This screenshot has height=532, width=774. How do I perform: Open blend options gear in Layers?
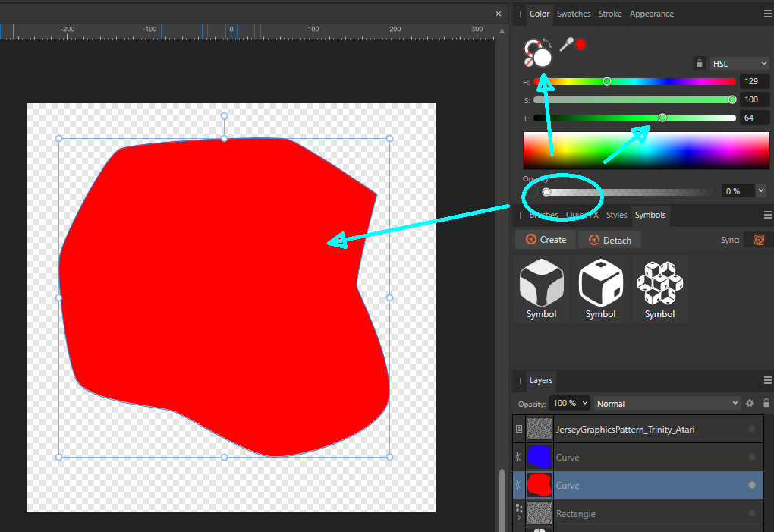750,403
